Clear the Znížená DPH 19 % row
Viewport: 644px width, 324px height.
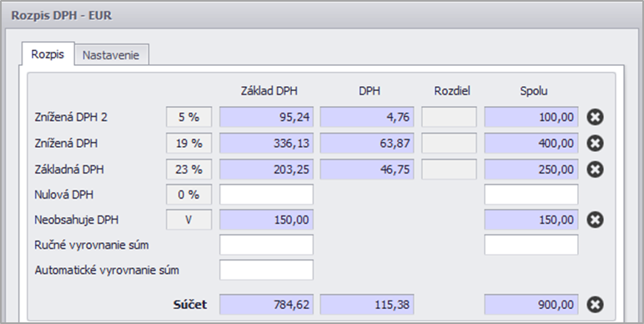tap(595, 143)
